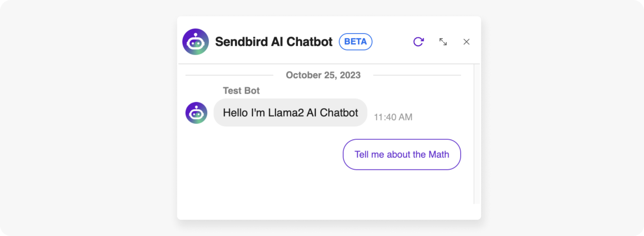Click the divider line left of the date
The height and width of the screenshot is (236, 644).
(x=229, y=75)
